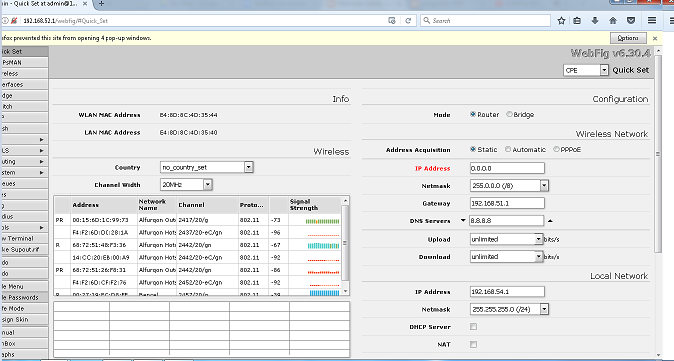Go to Firefox home page icon
Image resolution: width=674 pixels, height=361 pixels.
pos(613,21)
